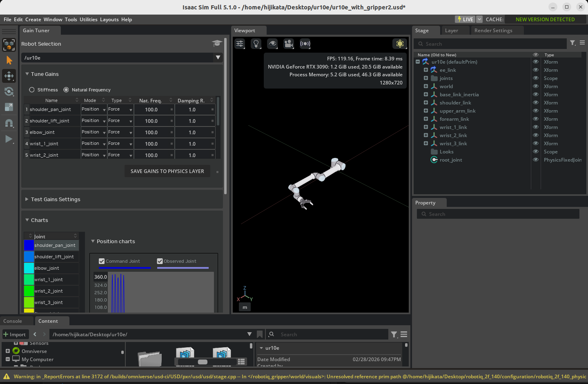This screenshot has width=588, height=384.
Task: Switch to the Render Settings tab
Action: (493, 31)
